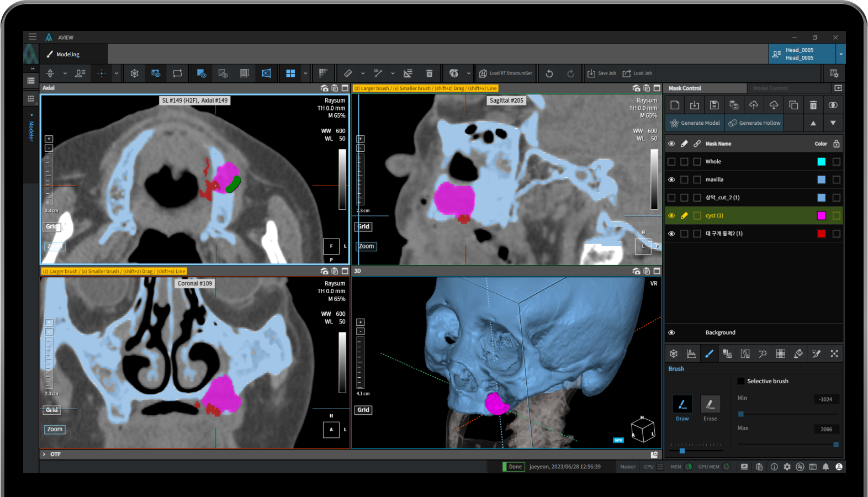The width and height of the screenshot is (868, 497).
Task: Click the save mask floppy icon
Action: click(x=714, y=105)
